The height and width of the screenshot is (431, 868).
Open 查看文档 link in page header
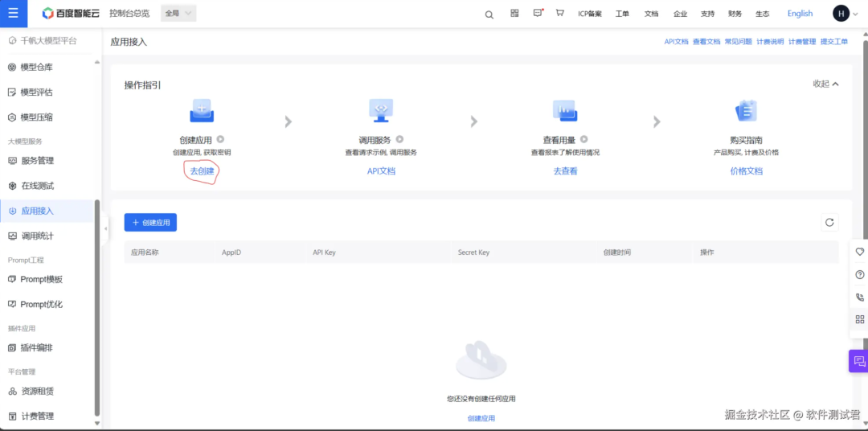[x=706, y=42]
